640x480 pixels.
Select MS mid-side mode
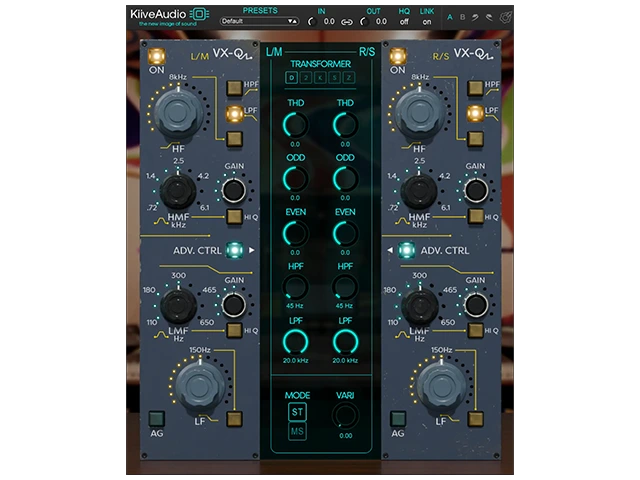point(297,431)
